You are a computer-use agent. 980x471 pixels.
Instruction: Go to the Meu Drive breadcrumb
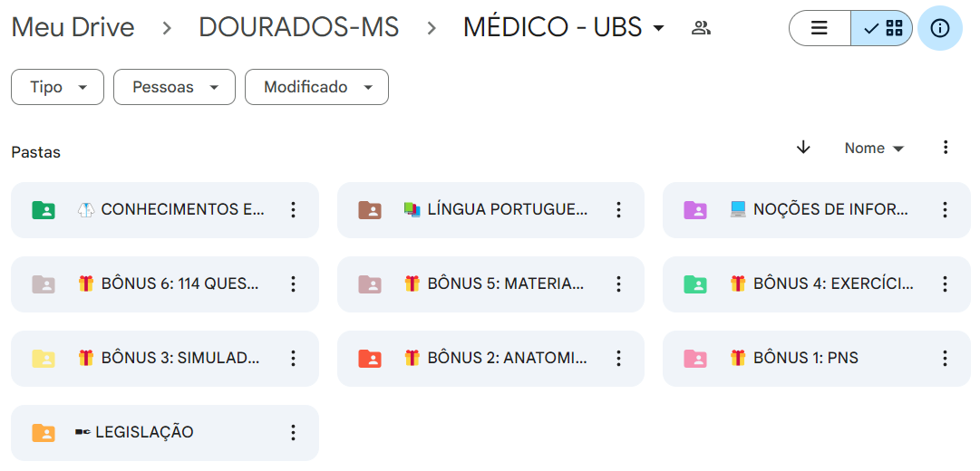73,27
